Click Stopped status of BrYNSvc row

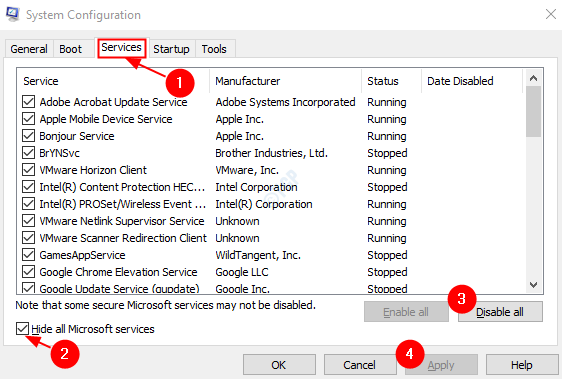coord(387,153)
